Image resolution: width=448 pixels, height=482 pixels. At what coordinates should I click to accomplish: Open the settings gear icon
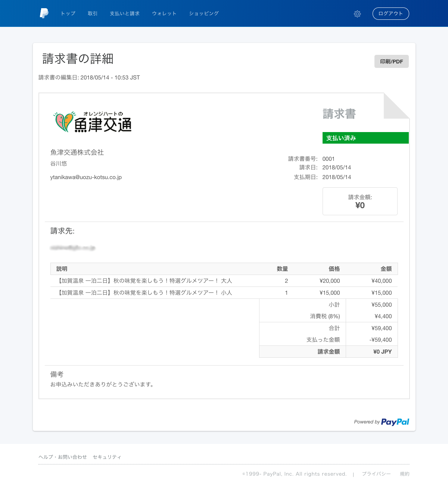pyautogui.click(x=357, y=14)
